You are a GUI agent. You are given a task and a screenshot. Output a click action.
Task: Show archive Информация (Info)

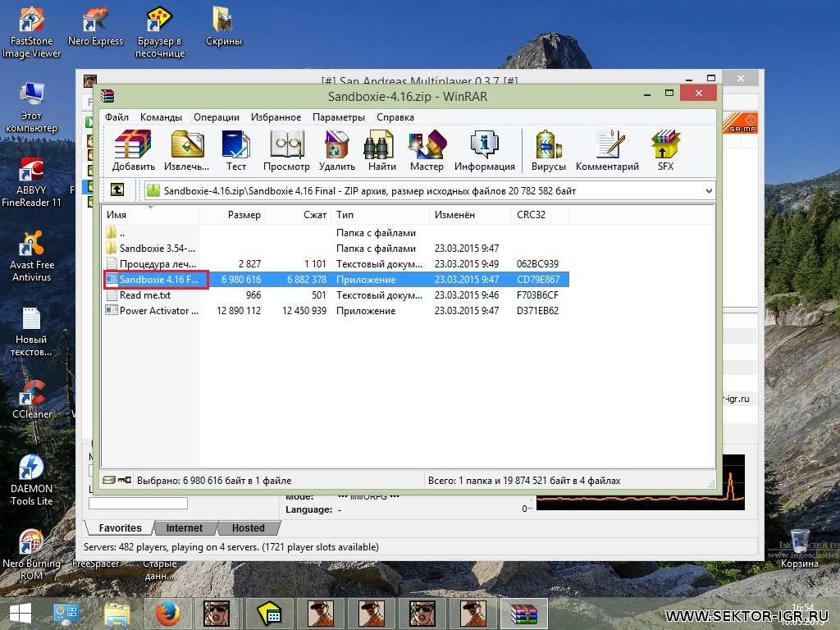point(484,151)
